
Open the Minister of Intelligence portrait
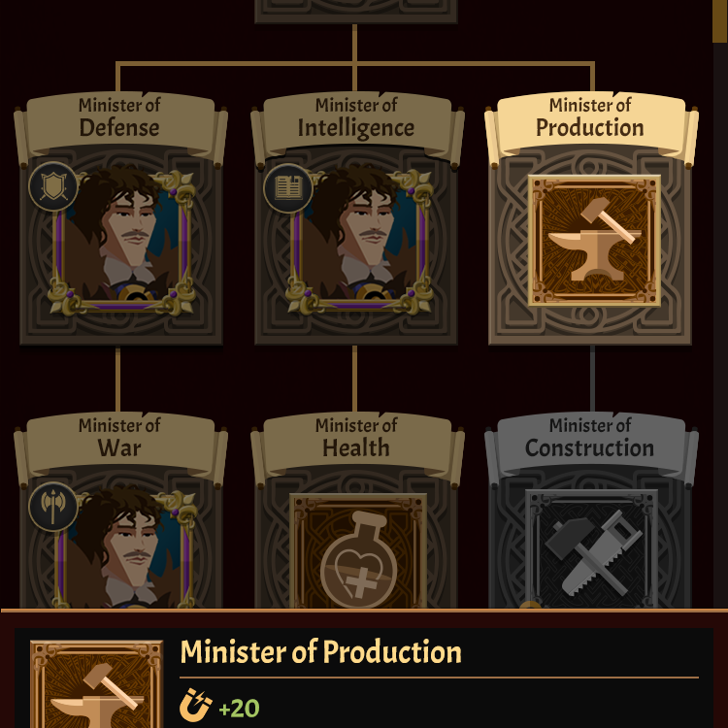tap(359, 243)
